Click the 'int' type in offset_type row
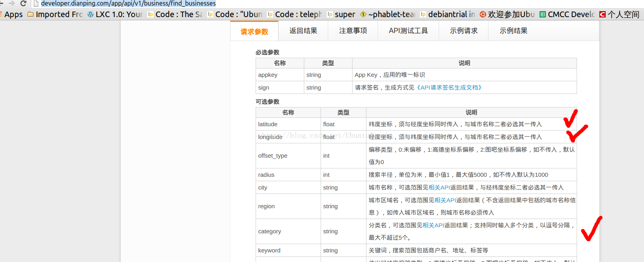 pos(326,156)
